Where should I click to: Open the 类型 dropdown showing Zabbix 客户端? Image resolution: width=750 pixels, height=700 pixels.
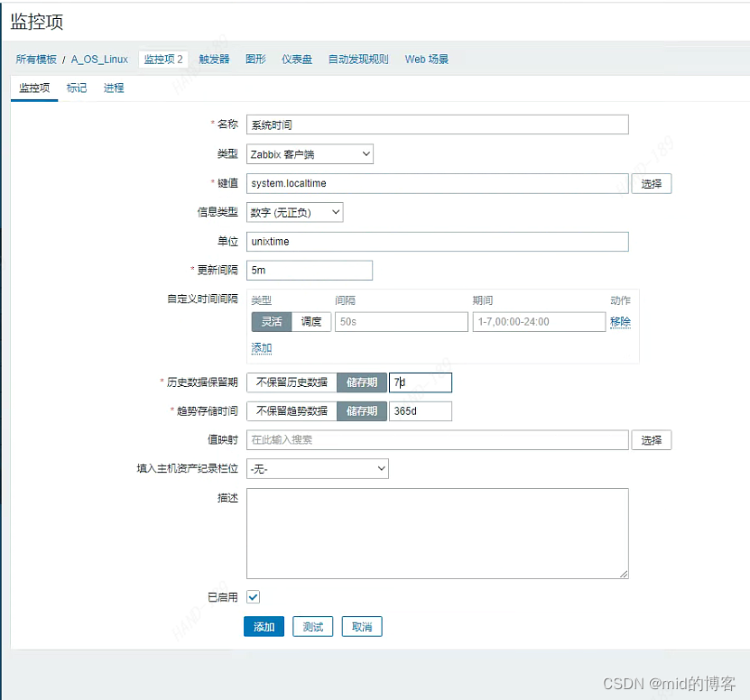[x=310, y=154]
